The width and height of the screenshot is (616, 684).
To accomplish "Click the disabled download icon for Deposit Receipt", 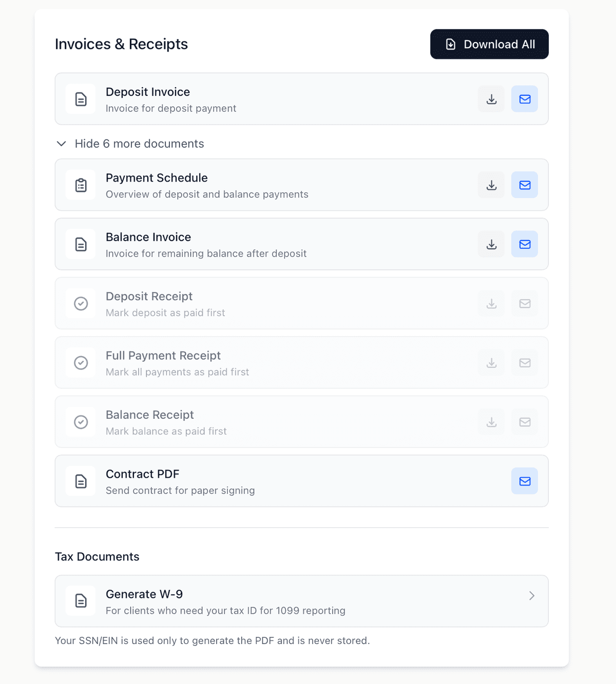I will (491, 303).
